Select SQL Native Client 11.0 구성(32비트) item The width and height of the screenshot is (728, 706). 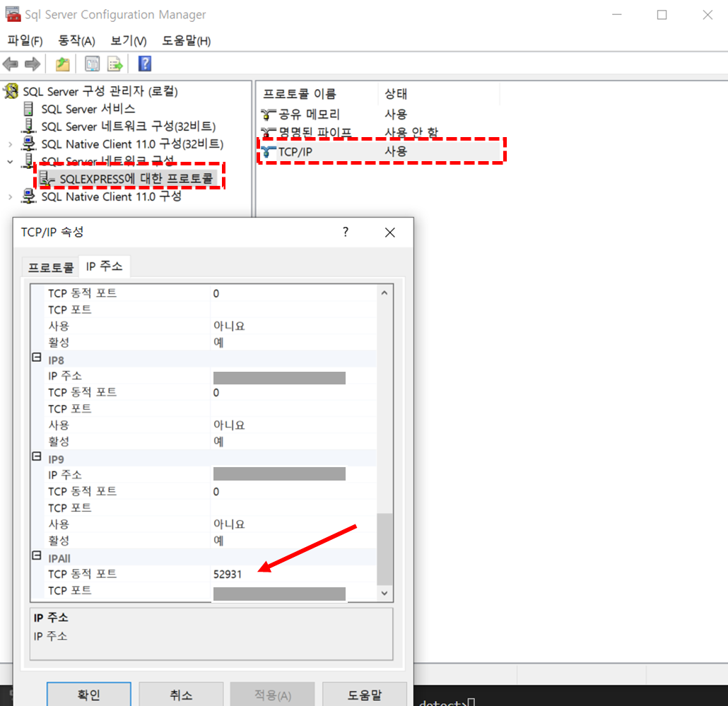pos(132,144)
